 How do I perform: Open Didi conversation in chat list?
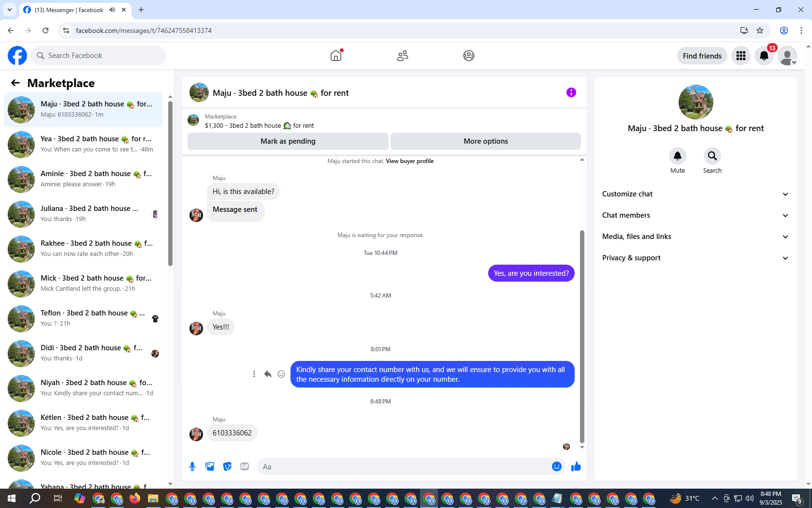click(x=83, y=354)
